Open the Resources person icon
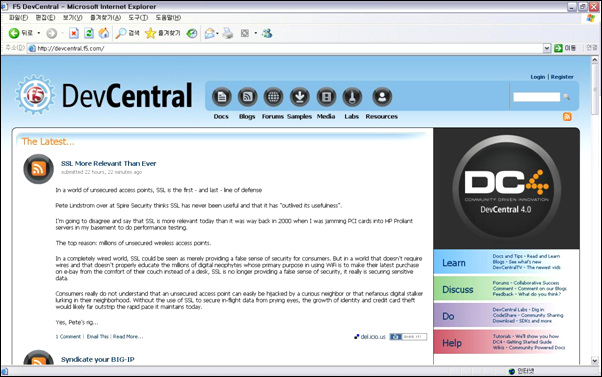Screen dimensions: 602x377 coord(382,97)
